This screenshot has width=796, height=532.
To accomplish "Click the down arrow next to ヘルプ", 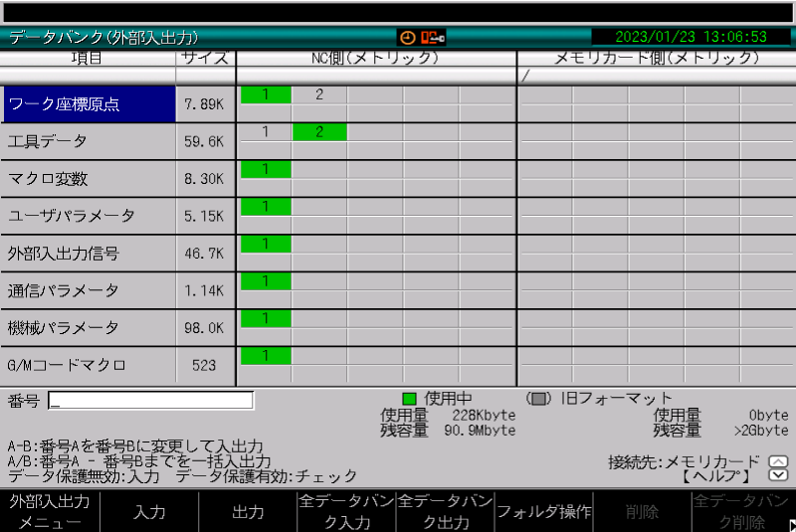I will (778, 475).
